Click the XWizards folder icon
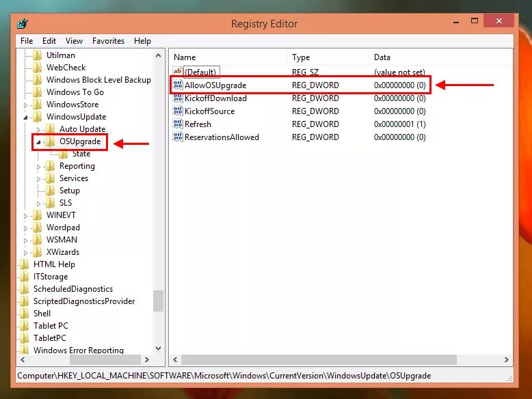The height and width of the screenshot is (399, 532). coord(38,252)
